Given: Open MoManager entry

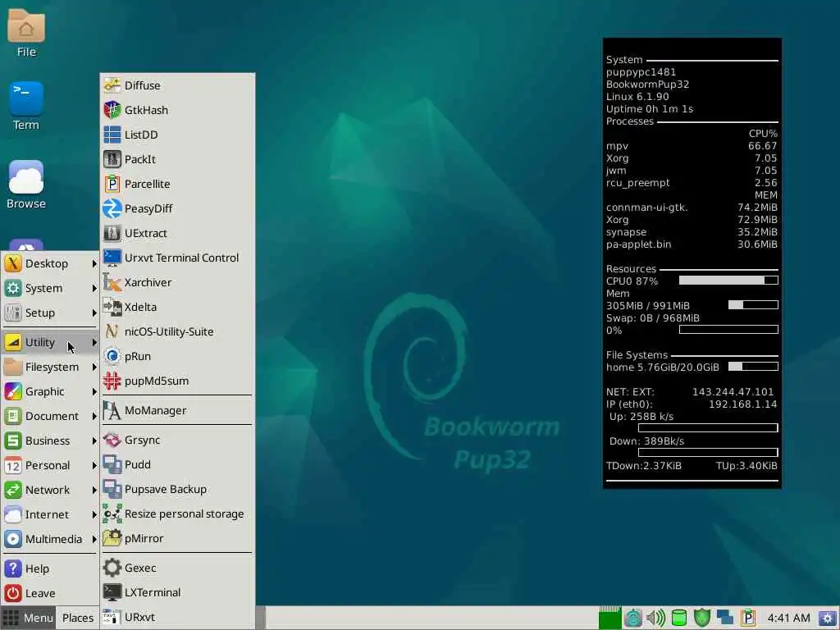Looking at the screenshot, I should [177, 410].
